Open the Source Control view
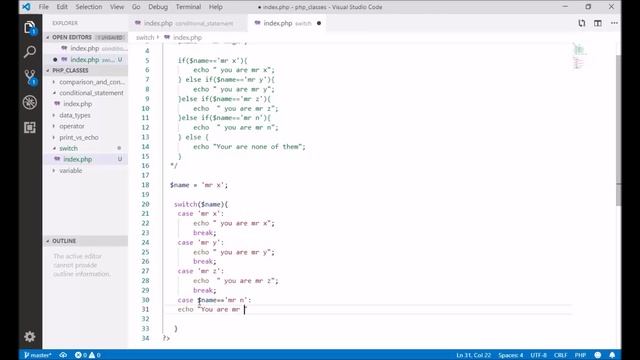Screen dimensions: 640x360 click(x=30, y=77)
